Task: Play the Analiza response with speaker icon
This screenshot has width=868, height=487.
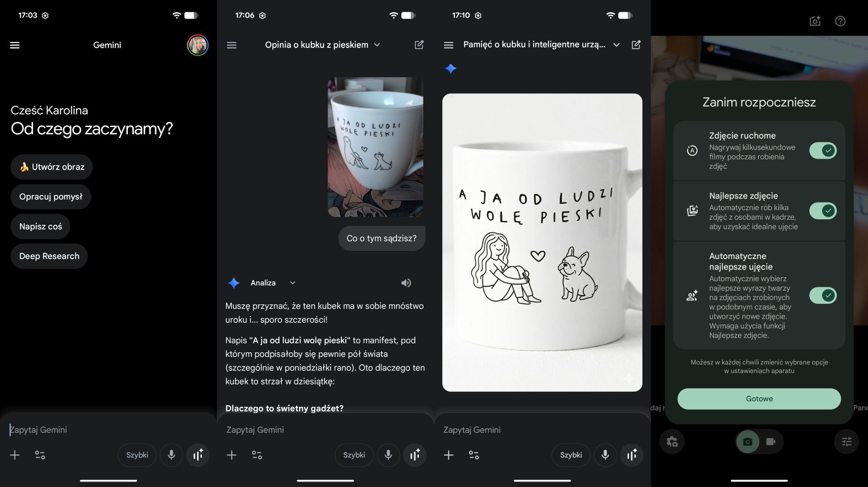Action: point(406,283)
